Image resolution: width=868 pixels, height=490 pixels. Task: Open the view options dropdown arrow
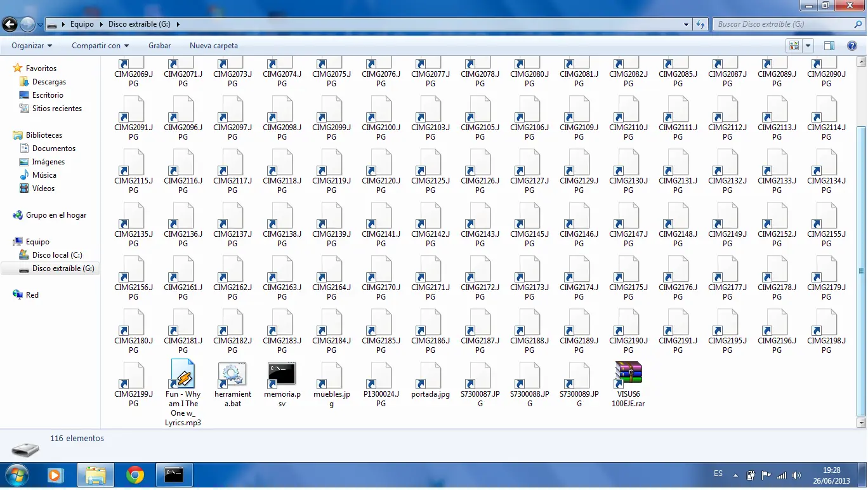pos(808,46)
